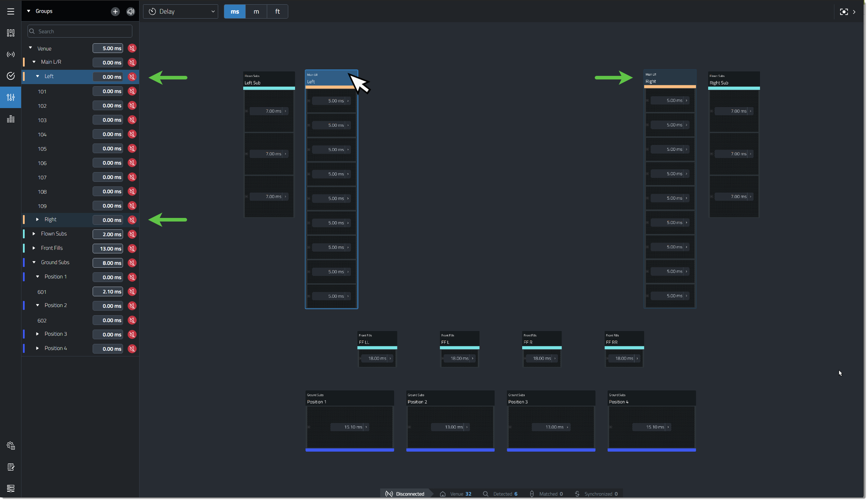Screen dimensions: 868x501
Task: Select the Left Sub flown subs block header
Action: (269, 80)
